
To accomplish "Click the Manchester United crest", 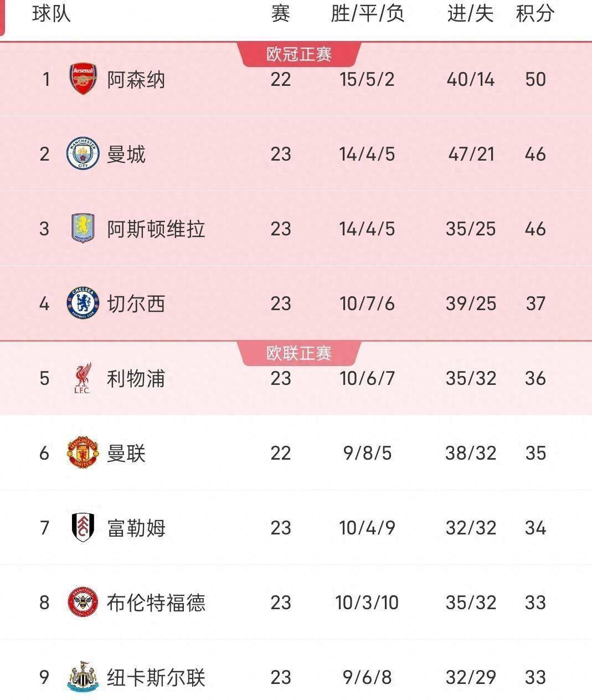I will pos(83,453).
